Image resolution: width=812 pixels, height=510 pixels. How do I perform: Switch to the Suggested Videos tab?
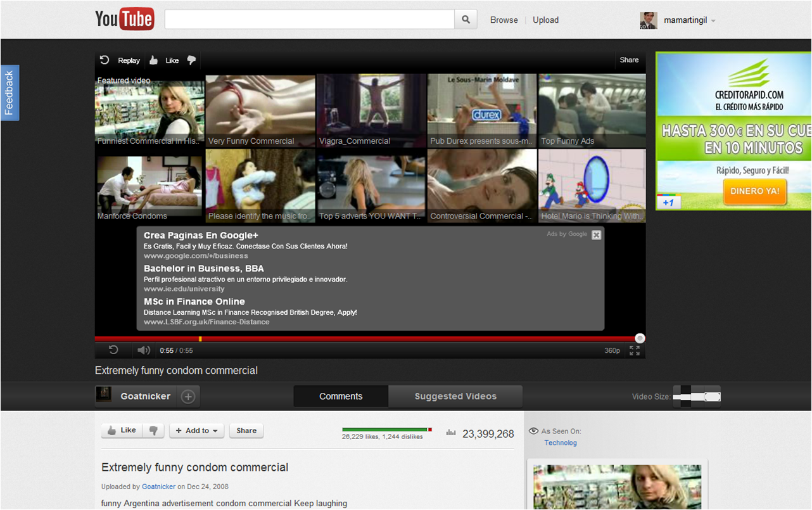[455, 396]
